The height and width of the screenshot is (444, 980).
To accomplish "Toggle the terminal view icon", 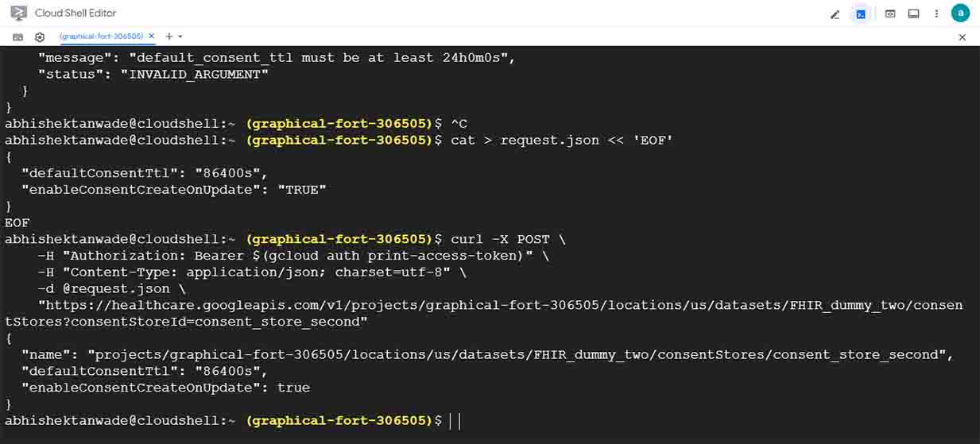I will click(861, 14).
